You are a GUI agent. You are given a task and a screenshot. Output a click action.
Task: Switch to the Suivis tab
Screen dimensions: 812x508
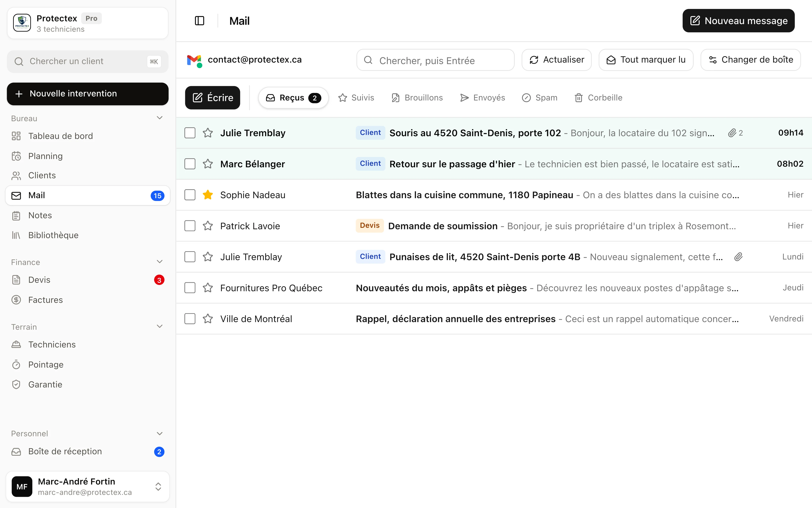pos(356,98)
